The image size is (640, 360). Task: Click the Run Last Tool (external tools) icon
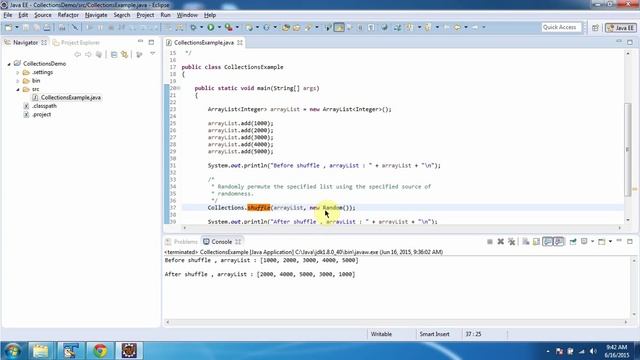[229, 27]
